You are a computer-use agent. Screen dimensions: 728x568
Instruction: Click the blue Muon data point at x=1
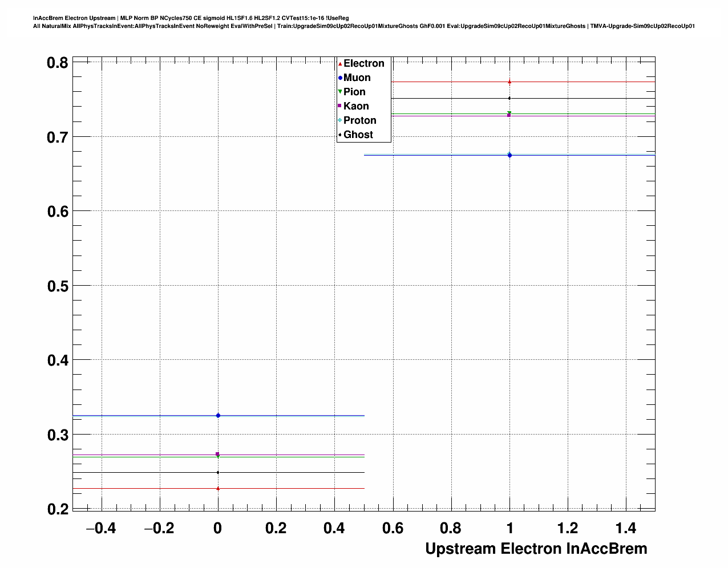point(509,155)
